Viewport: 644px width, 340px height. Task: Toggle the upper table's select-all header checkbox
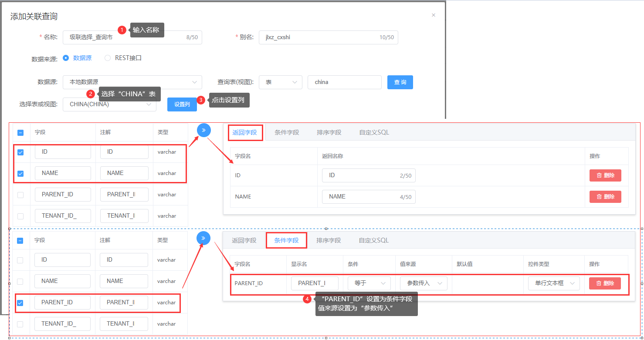click(20, 133)
